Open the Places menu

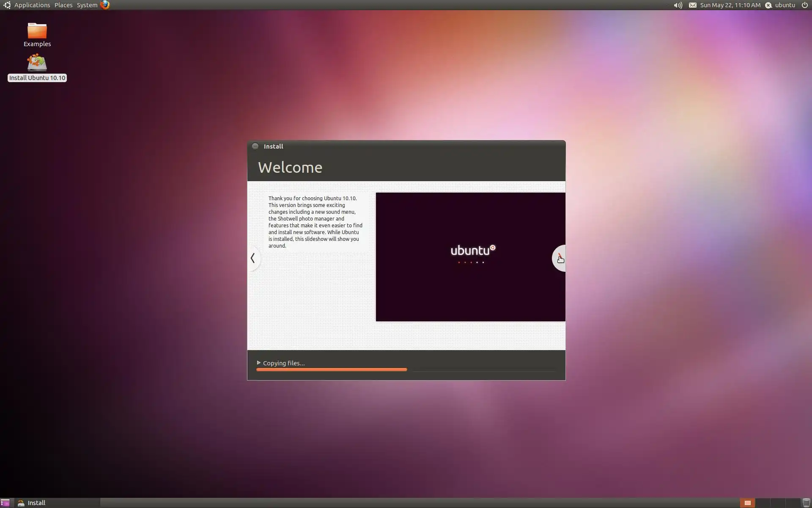coord(63,5)
